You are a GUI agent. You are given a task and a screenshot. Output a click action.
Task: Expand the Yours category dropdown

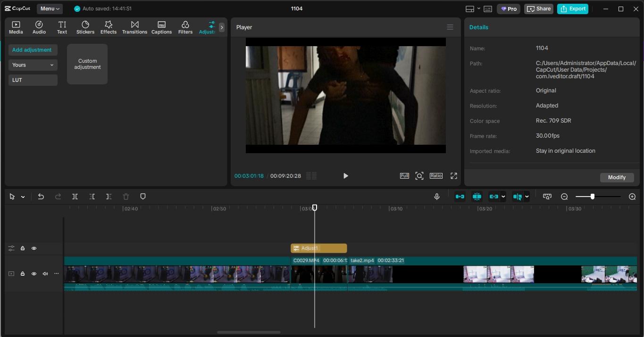(33, 65)
